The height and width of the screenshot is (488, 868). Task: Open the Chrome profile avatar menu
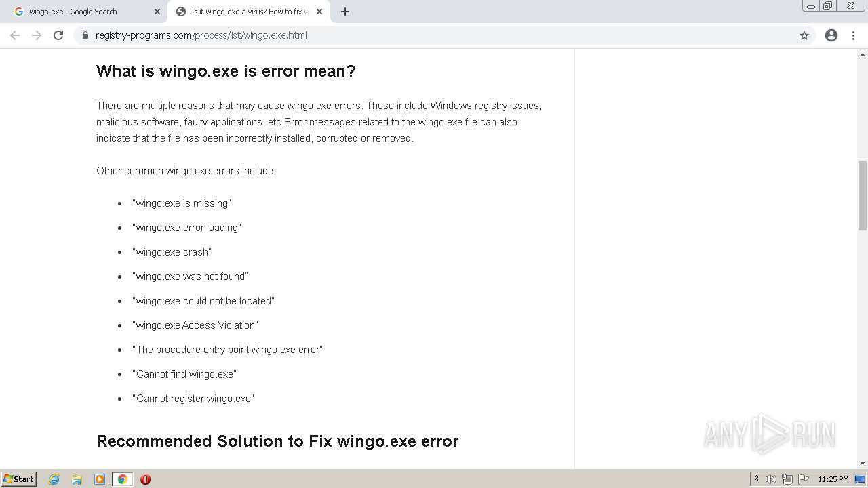pyautogui.click(x=831, y=35)
